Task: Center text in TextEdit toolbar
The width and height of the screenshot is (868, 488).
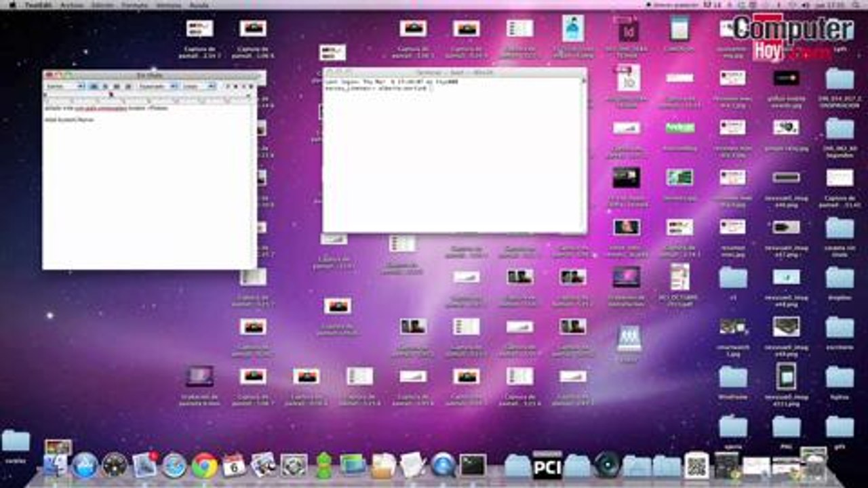Action: pyautogui.click(x=105, y=86)
